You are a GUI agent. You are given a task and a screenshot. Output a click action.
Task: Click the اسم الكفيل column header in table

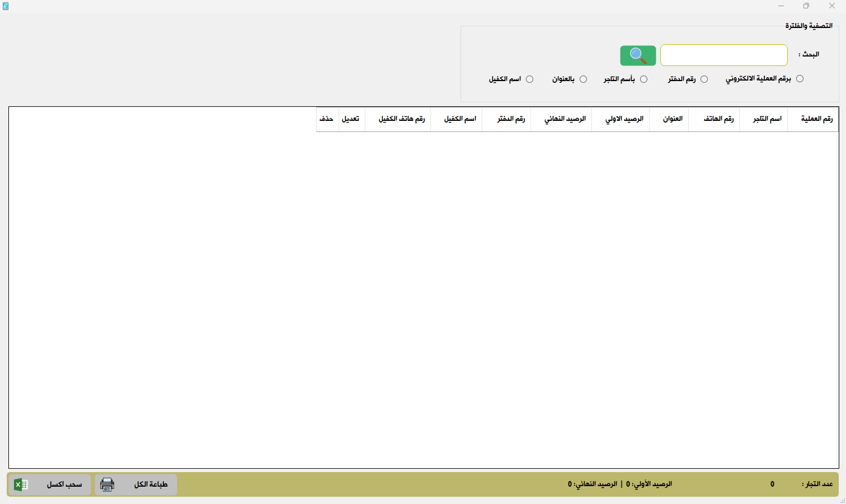coord(456,119)
